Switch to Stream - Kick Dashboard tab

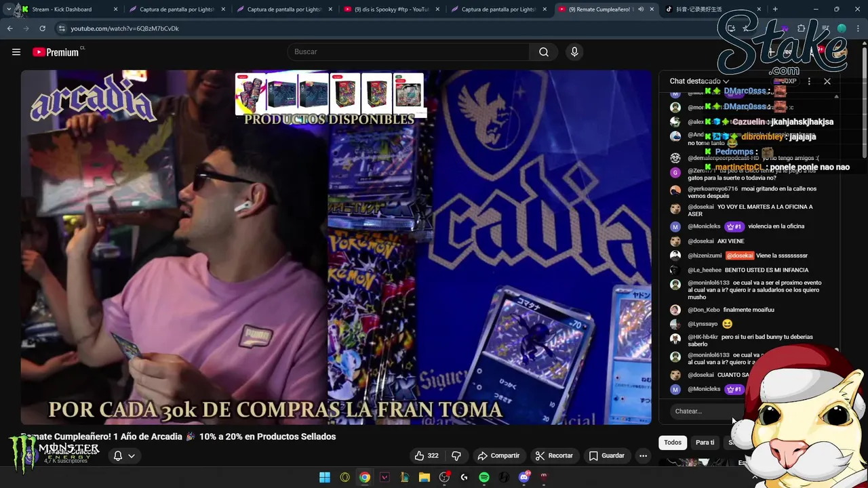[x=68, y=9]
